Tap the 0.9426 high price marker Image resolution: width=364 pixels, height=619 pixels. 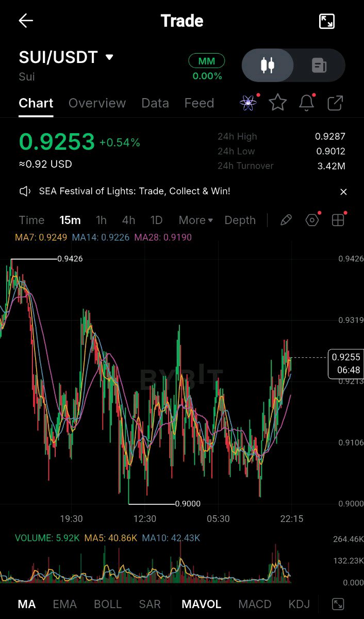[x=70, y=259]
